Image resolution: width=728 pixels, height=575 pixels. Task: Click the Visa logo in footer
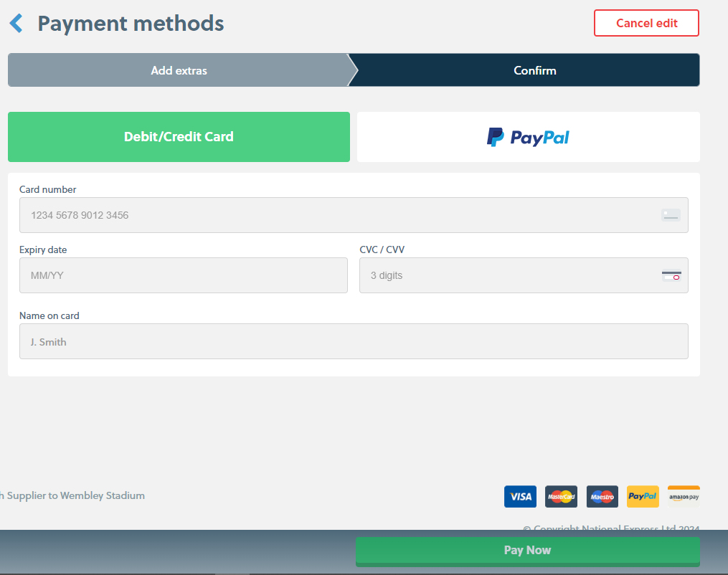[x=520, y=496]
